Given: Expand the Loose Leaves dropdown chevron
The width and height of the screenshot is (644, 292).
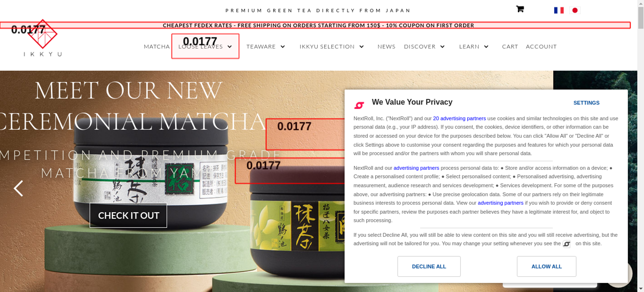Looking at the screenshot, I should coord(230,47).
